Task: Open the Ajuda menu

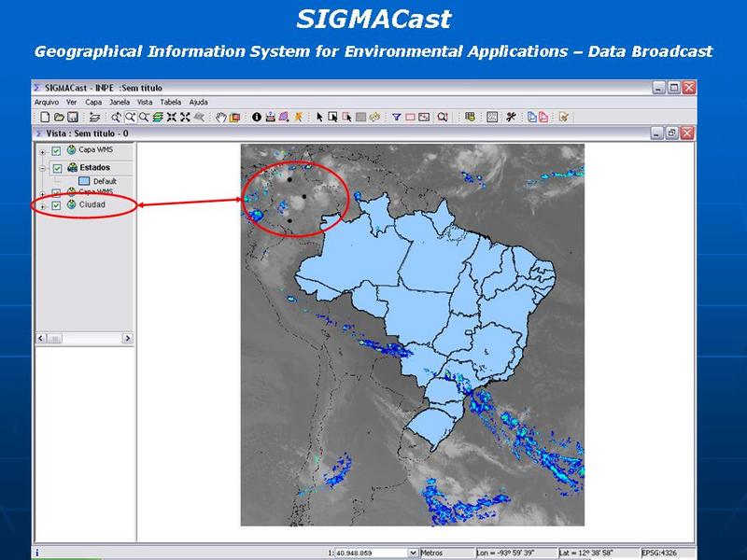Action: [198, 102]
